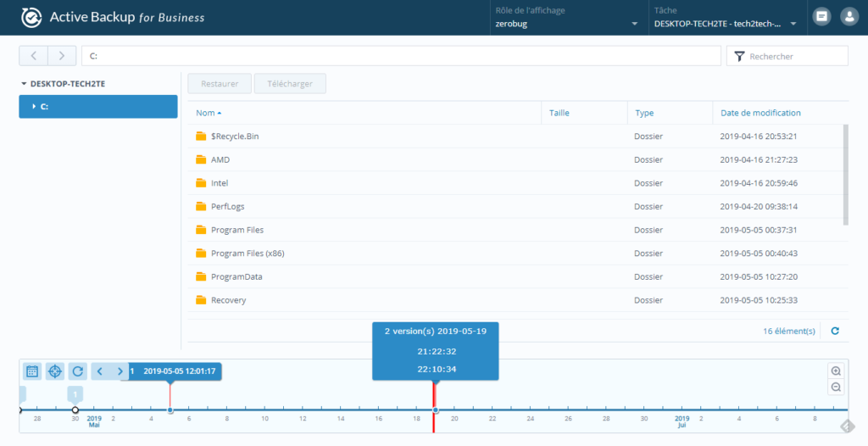Open the Rôle de l'affichage dropdown
Viewport: 868px width, 446px height.
point(569,18)
